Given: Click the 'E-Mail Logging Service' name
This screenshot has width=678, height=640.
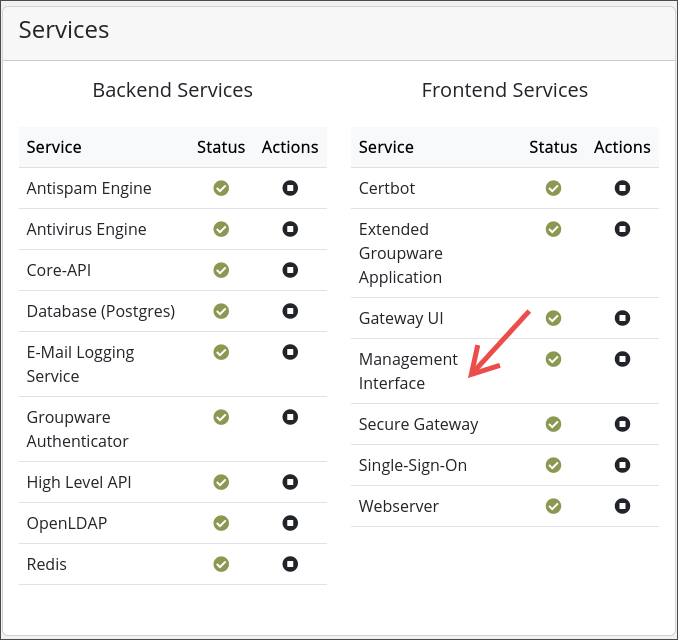Looking at the screenshot, I should pyautogui.click(x=80, y=364).
